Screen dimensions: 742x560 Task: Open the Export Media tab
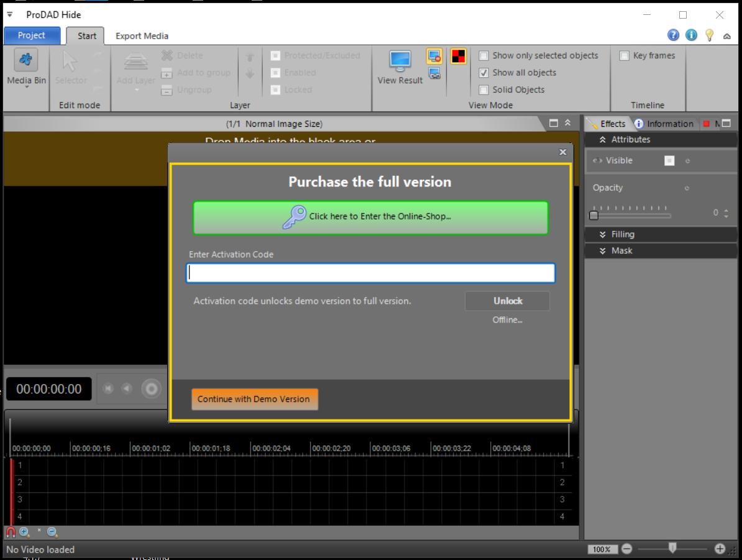pyautogui.click(x=142, y=36)
